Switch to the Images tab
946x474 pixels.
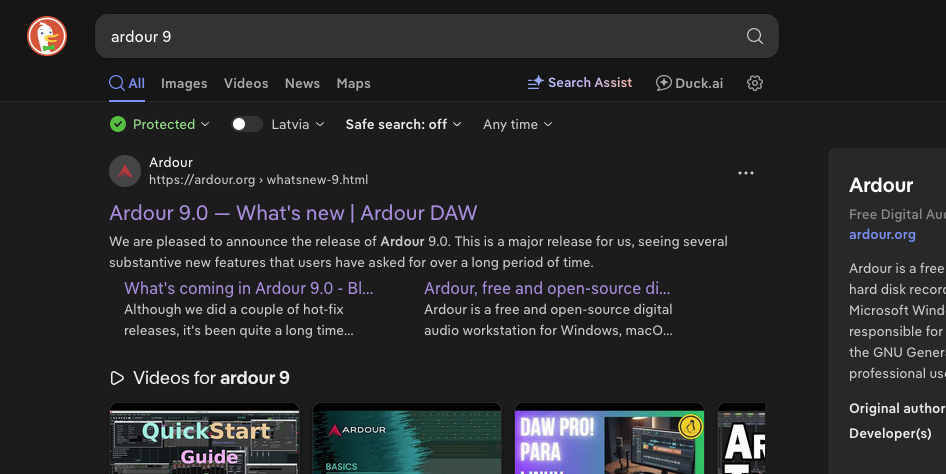pyautogui.click(x=184, y=83)
